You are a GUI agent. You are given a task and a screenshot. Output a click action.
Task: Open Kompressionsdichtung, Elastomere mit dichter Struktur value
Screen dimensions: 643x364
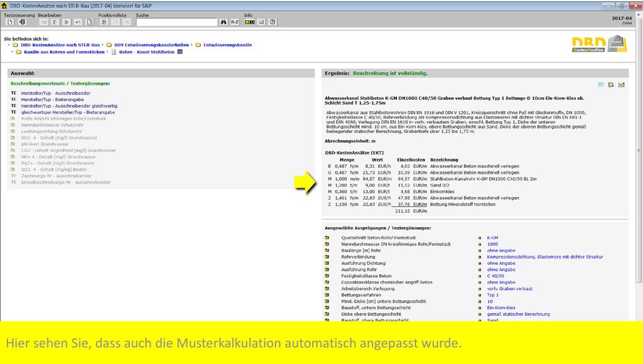pyautogui.click(x=545, y=257)
